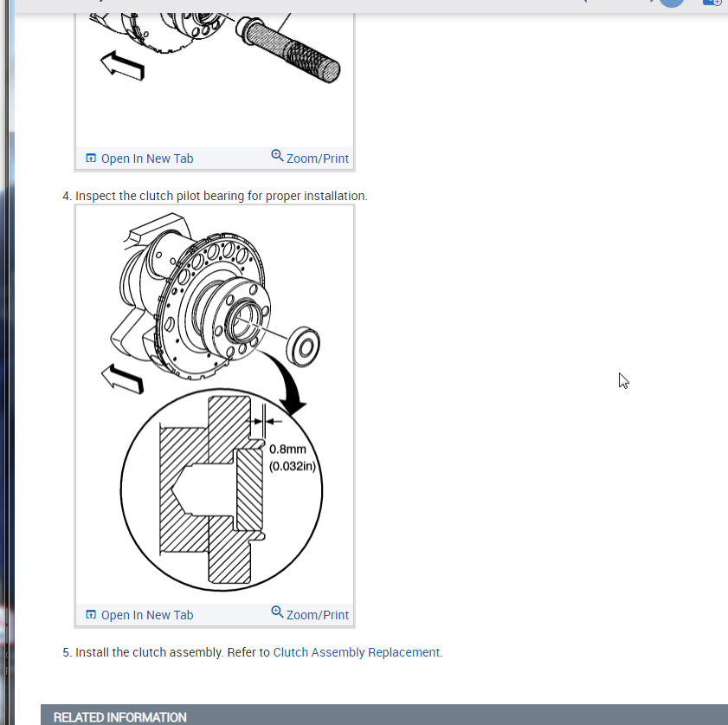
Task: Click the RELATED INFORMATION section header
Action: (x=384, y=715)
